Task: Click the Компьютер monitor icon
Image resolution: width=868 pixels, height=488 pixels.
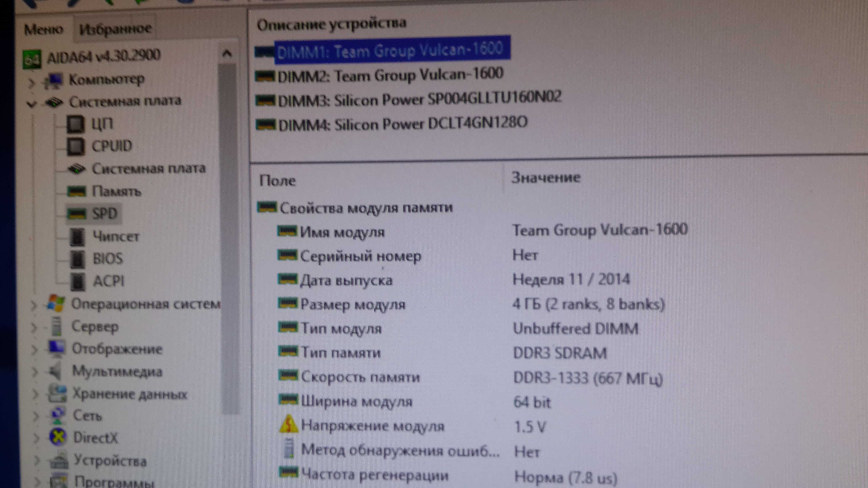Action: click(53, 81)
